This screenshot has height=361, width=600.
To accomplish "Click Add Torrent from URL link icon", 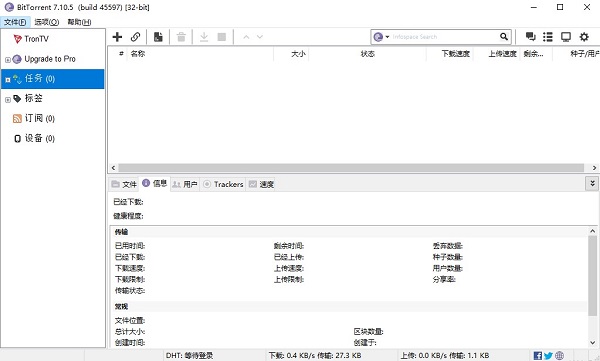I will 135,37.
